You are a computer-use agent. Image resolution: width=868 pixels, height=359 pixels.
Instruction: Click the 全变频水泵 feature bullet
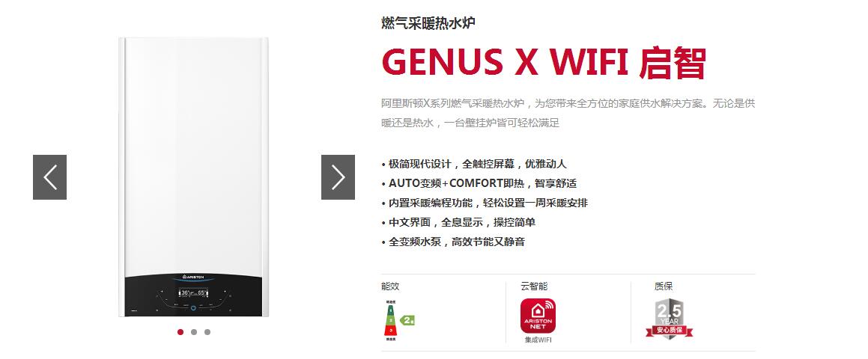tap(453, 242)
